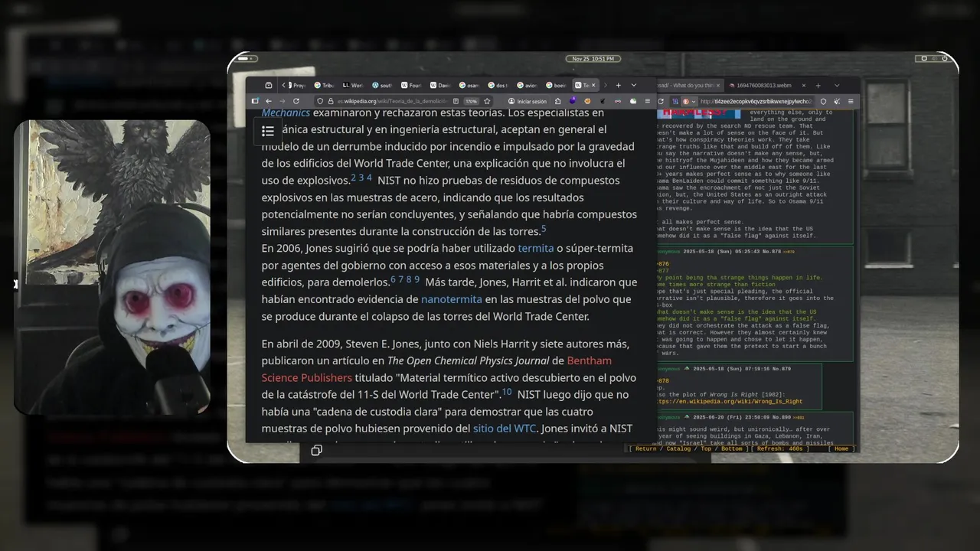
Task: Switch to the 'Four' Wikipedia tab
Action: coord(410,85)
